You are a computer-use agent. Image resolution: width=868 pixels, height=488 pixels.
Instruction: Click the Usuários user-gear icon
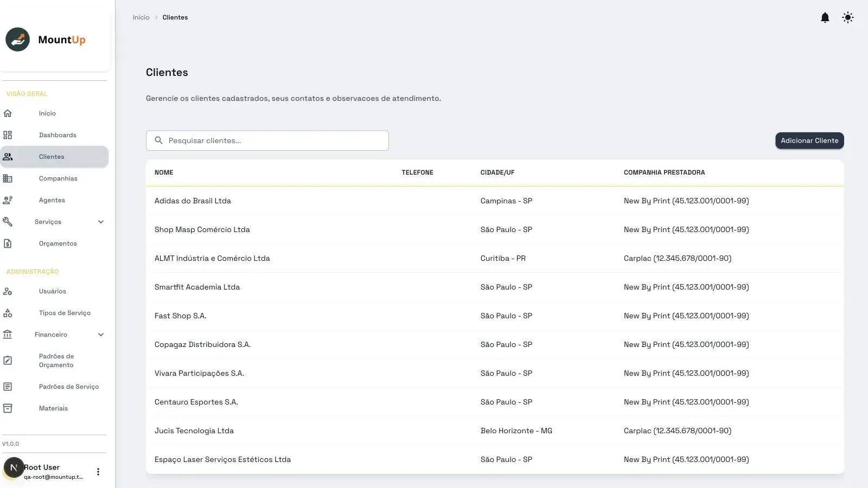coord(8,291)
